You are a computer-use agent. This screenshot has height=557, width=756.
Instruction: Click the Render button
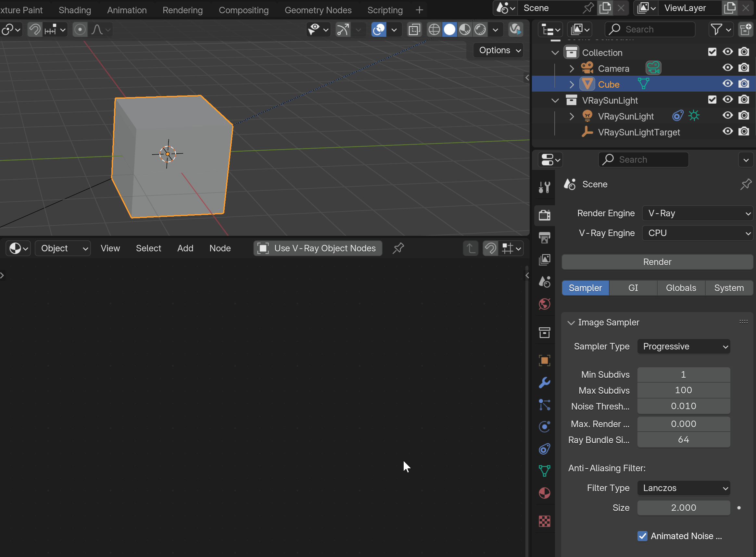click(x=657, y=262)
